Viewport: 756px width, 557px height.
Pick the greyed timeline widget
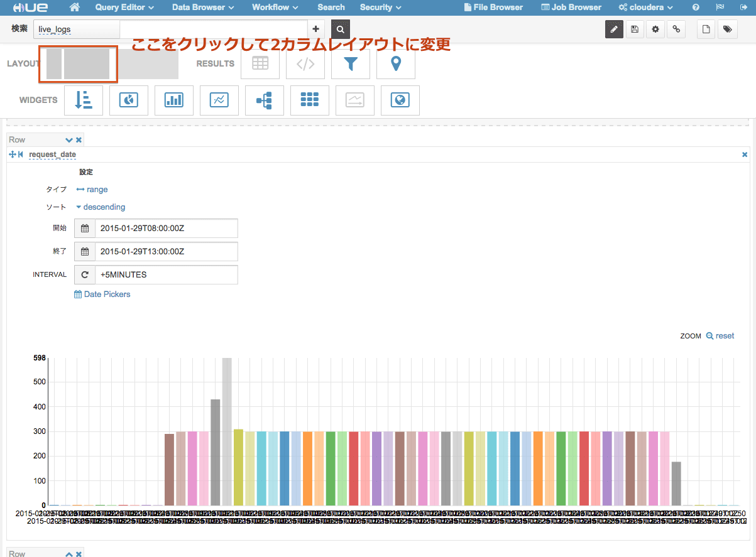tap(355, 100)
